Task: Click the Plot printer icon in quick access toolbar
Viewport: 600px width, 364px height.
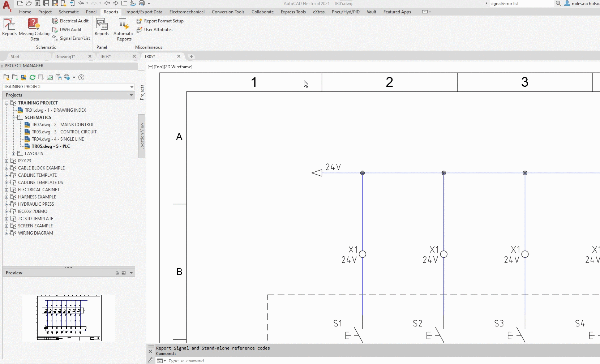Action: coord(142,3)
